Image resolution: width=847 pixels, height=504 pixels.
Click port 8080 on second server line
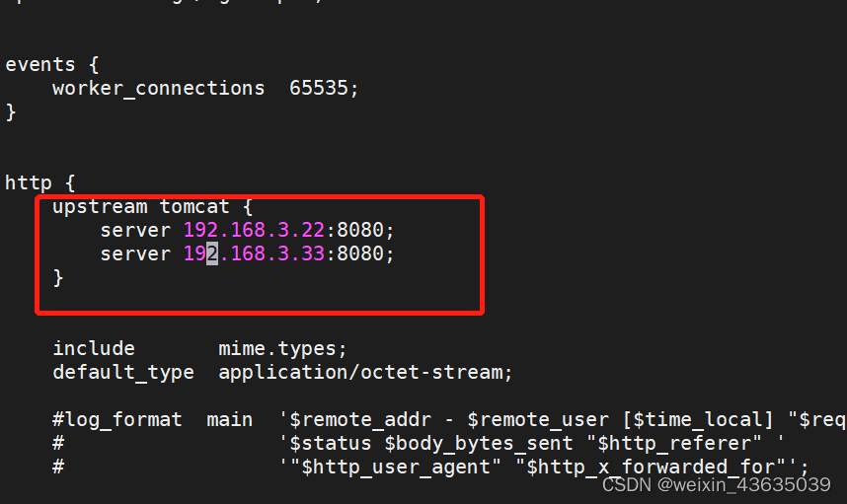click(360, 253)
